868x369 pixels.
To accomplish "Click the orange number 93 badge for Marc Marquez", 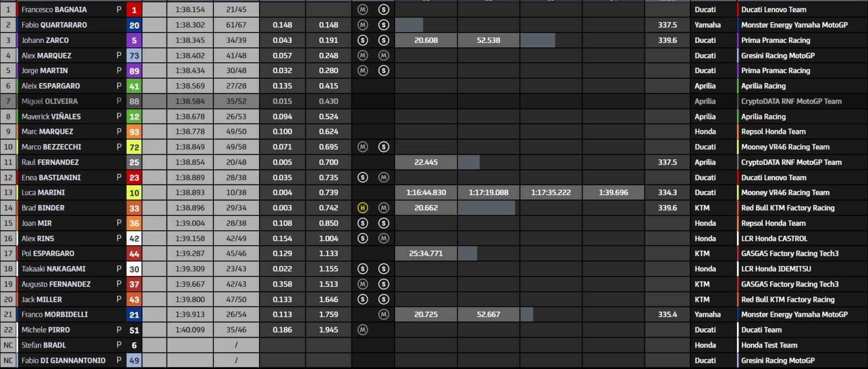I will coord(134,132).
